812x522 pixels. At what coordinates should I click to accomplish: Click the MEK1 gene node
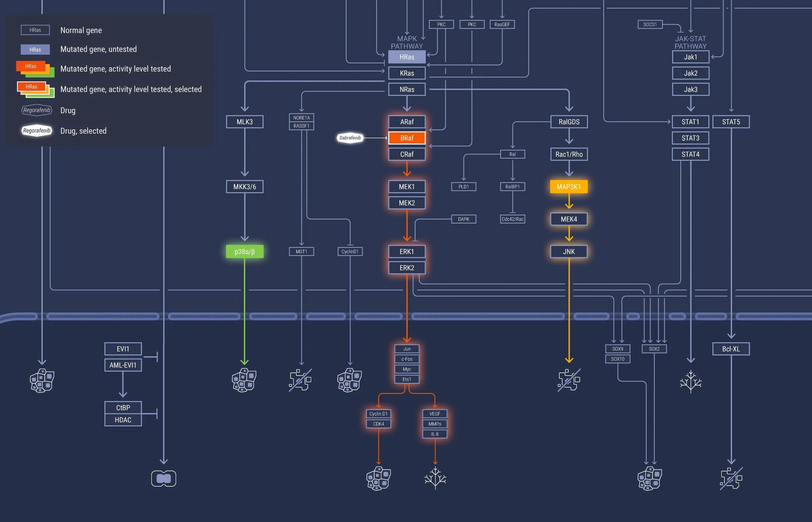[407, 186]
